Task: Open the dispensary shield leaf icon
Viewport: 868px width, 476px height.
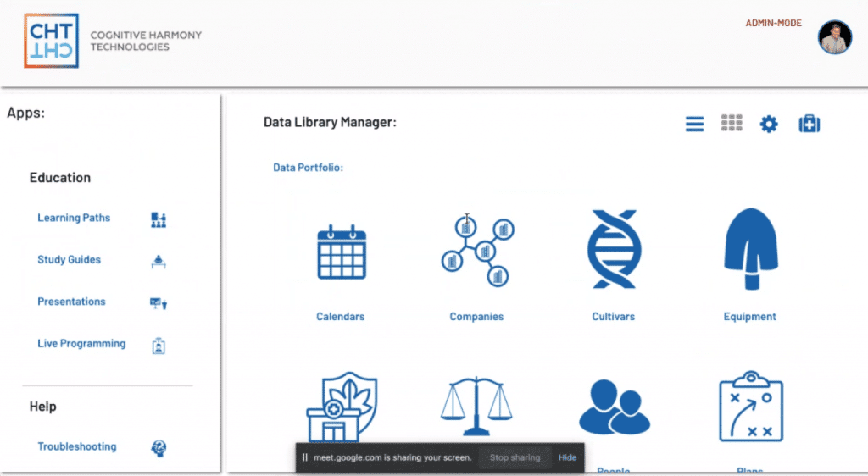Action: pyautogui.click(x=340, y=407)
